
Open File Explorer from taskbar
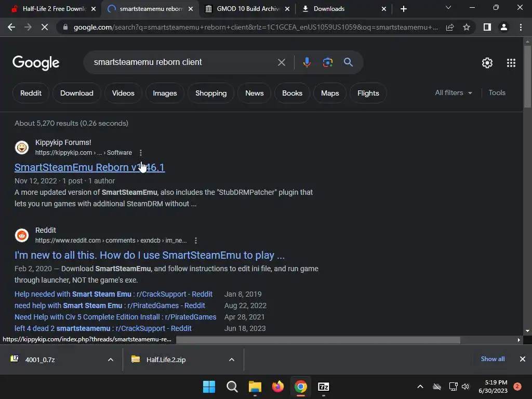pyautogui.click(x=255, y=387)
